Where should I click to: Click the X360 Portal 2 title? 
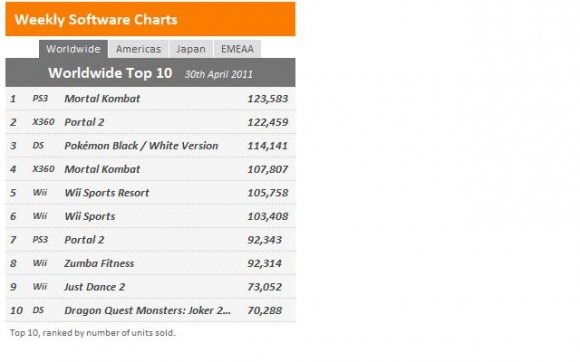tap(84, 122)
